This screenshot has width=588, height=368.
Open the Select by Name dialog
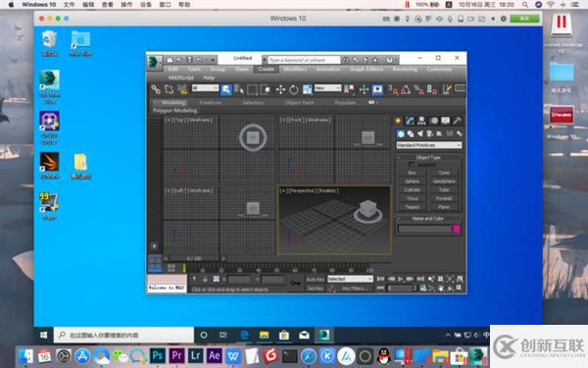coord(239,89)
